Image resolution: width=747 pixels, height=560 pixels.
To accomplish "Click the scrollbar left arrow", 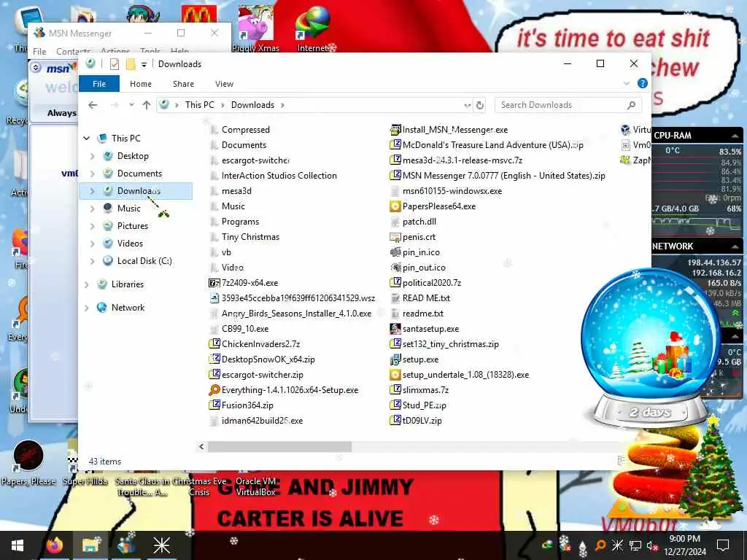I will click(x=201, y=447).
